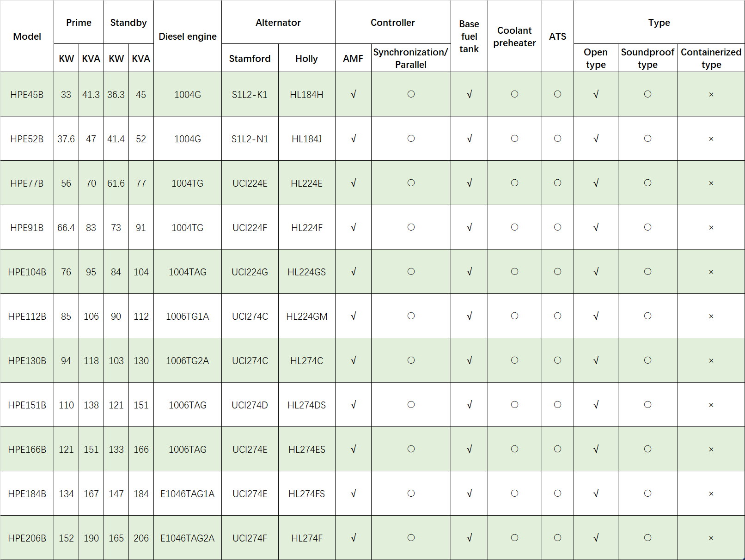The width and height of the screenshot is (745, 560).
Task: Click the Synchronization/Parallel sub-header
Action: click(411, 58)
